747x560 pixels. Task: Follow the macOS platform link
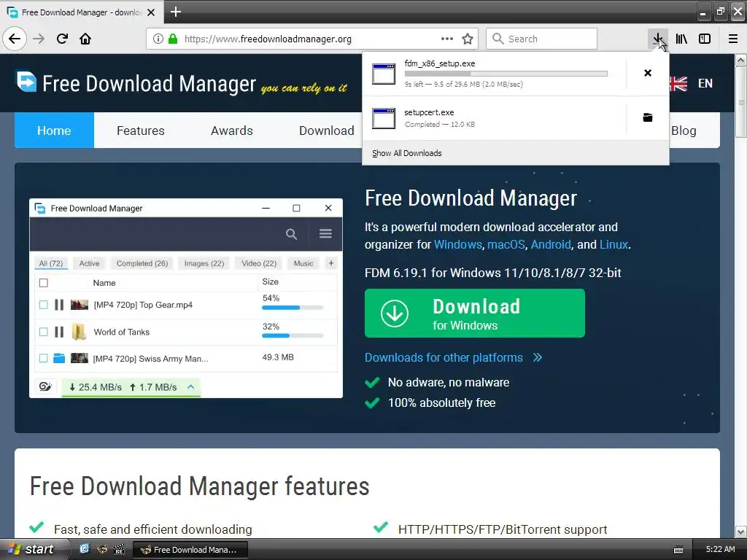tap(506, 244)
